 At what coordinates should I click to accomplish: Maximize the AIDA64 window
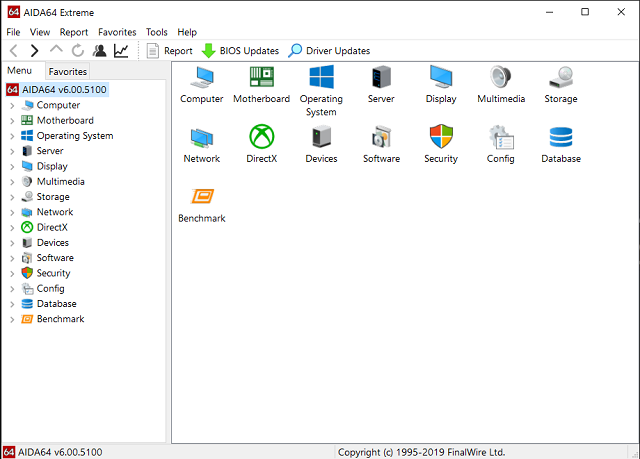[585, 12]
